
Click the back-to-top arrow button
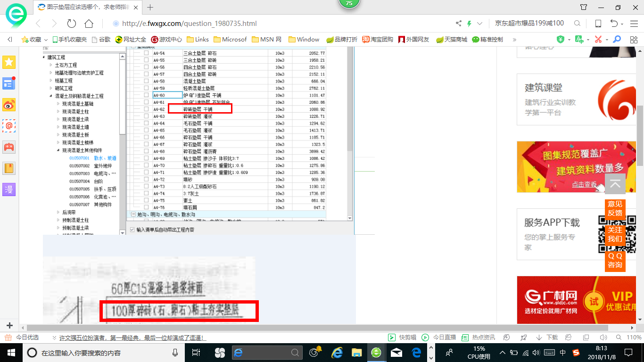pos(615,184)
